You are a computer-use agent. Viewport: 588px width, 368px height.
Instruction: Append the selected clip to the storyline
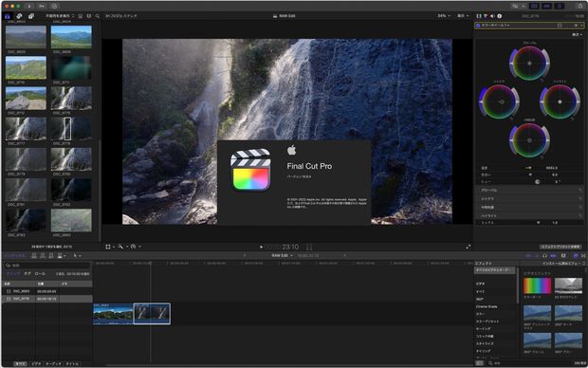pos(51,256)
